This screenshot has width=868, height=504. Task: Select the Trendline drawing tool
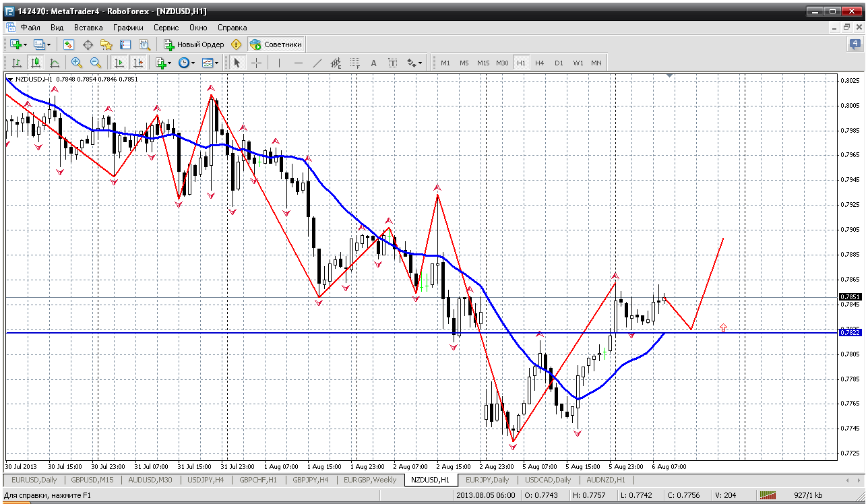click(x=317, y=63)
